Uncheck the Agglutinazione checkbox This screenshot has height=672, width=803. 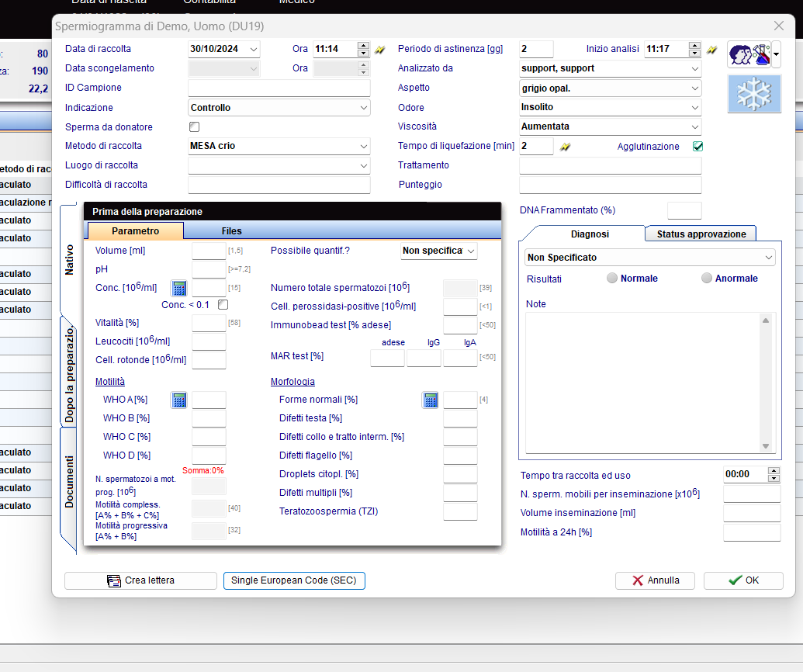click(x=697, y=147)
